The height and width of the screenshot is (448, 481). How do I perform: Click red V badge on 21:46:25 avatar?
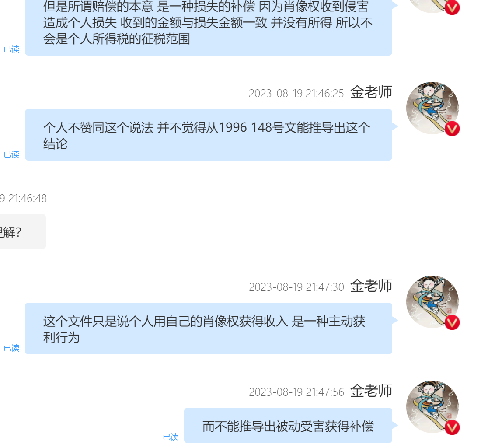[x=452, y=129]
